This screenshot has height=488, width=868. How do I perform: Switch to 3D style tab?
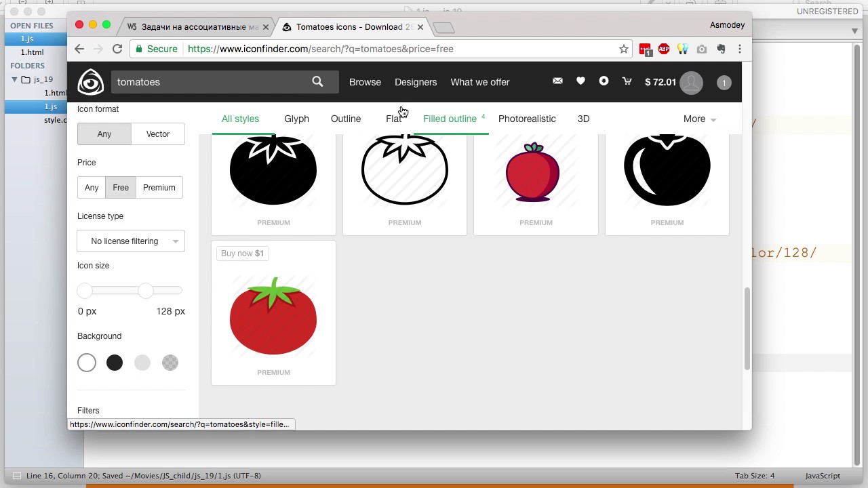(x=583, y=119)
